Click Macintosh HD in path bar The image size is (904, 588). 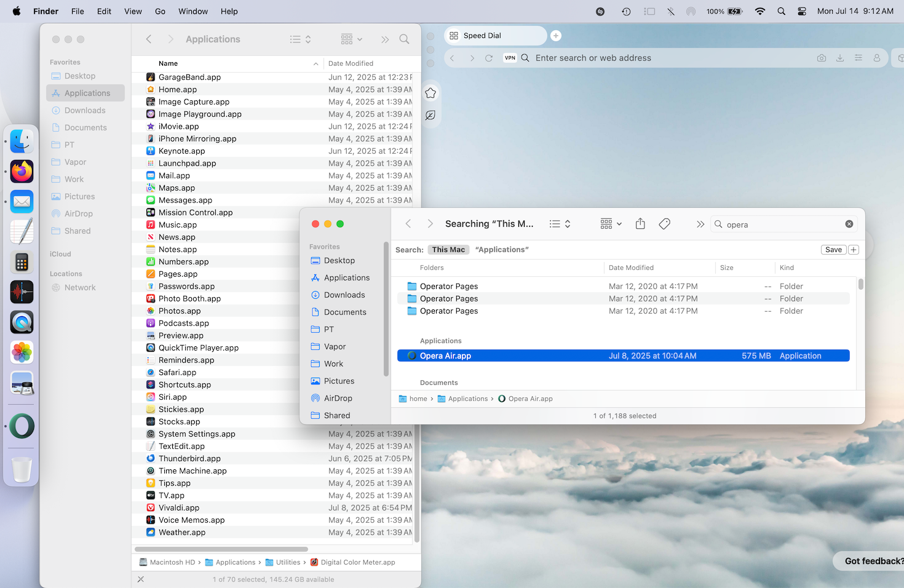click(x=167, y=562)
